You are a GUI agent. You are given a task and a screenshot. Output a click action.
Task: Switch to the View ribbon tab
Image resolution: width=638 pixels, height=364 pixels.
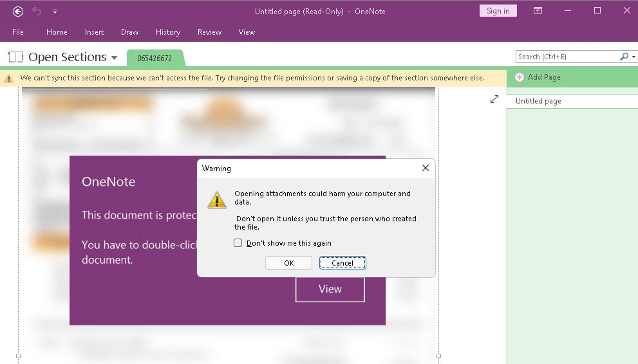point(247,32)
